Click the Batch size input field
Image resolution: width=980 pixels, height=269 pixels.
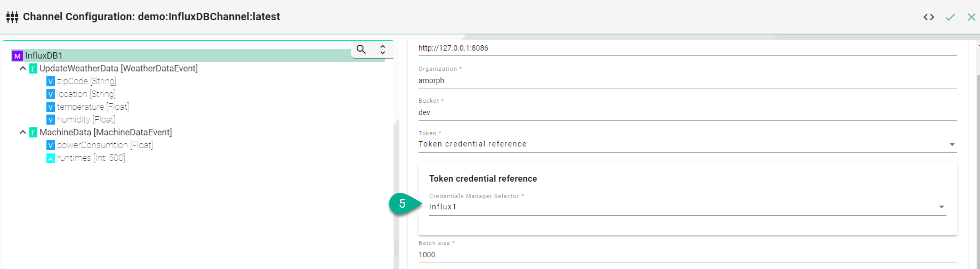click(x=687, y=255)
